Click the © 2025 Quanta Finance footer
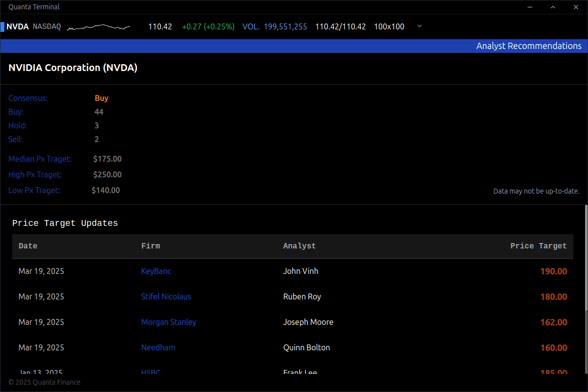The width and height of the screenshot is (588, 392). point(45,382)
